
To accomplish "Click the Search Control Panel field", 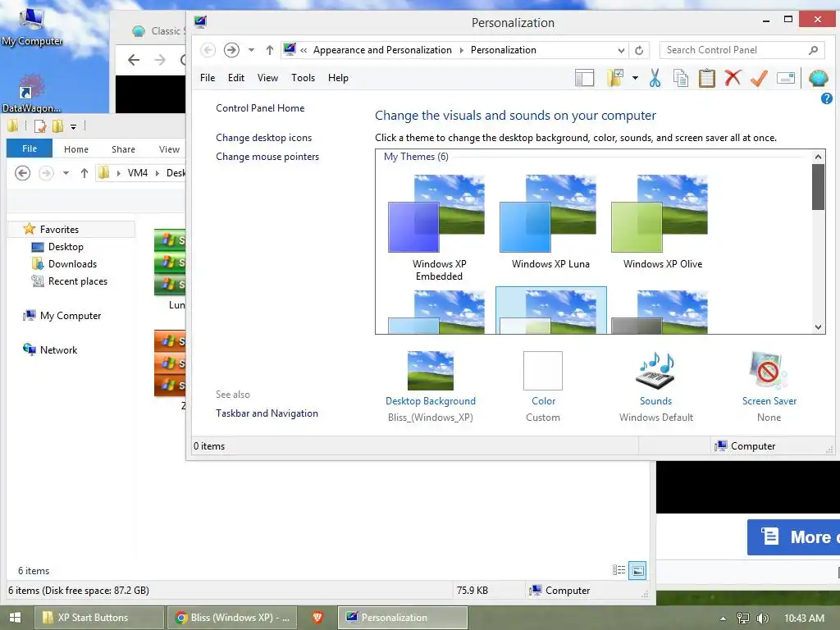I will coord(742,50).
